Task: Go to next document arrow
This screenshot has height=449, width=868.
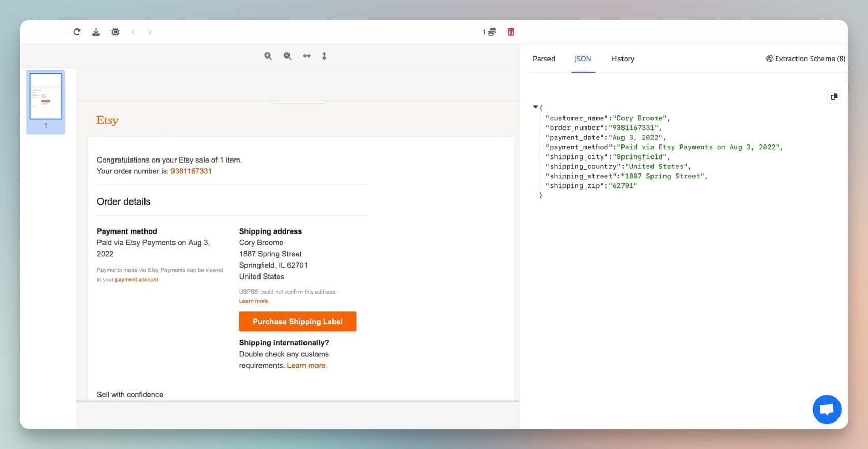Action: pos(150,32)
